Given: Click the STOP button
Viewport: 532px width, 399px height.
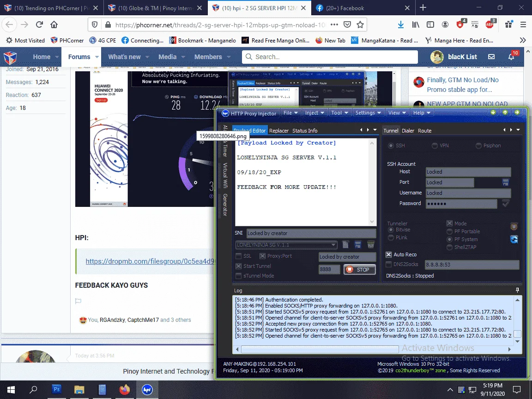Looking at the screenshot, I should click(x=359, y=270).
